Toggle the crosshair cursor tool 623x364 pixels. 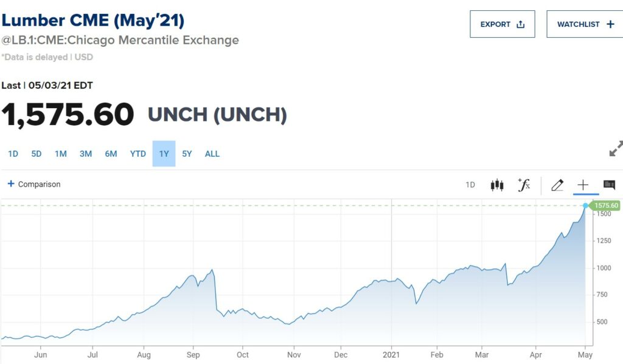583,185
